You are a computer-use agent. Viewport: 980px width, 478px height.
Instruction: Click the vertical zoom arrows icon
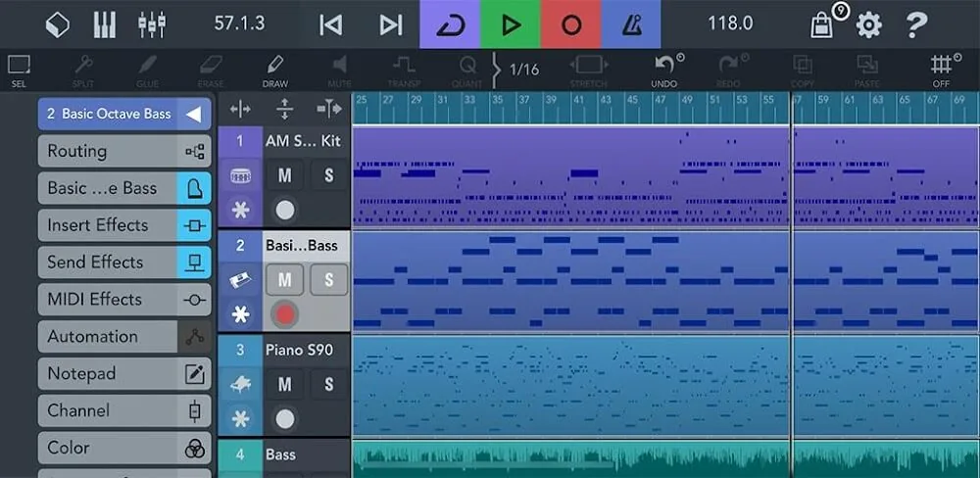[x=284, y=110]
